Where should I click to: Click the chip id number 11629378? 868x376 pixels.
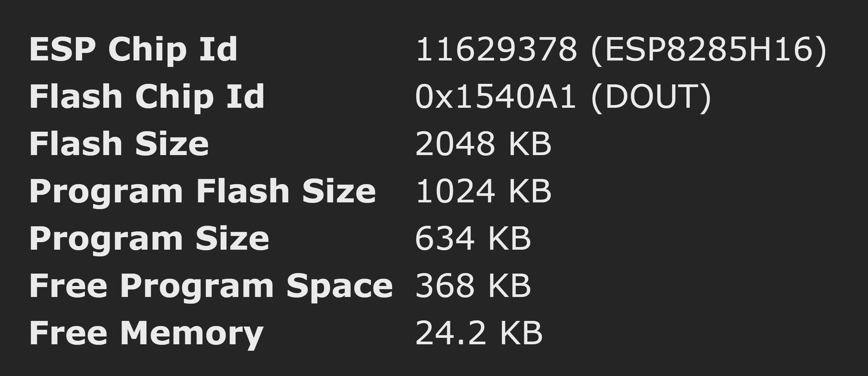tap(496, 49)
